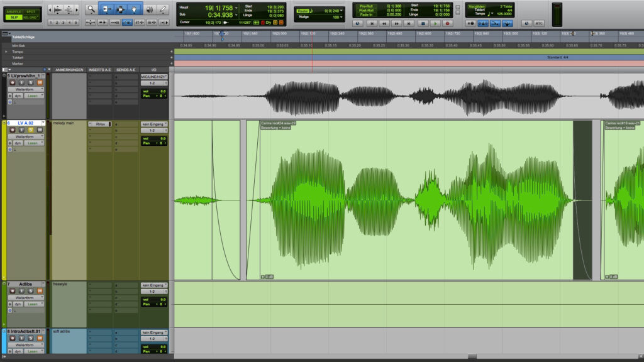
Task: Select the Scrubber speaker tool
Action: click(x=150, y=9)
